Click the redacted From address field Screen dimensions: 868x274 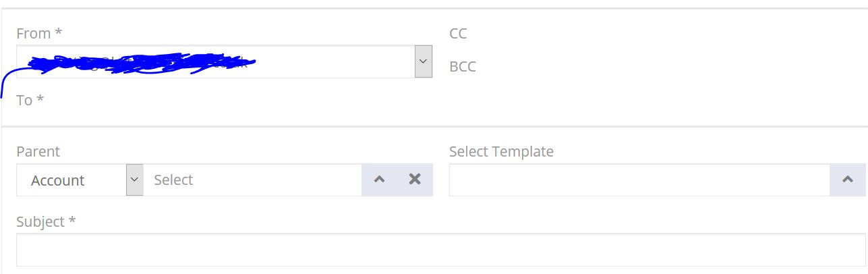[x=214, y=61]
